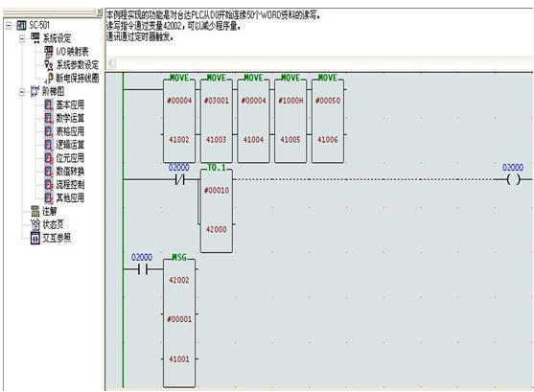Screen dimensions: 534x392
Task: Open 系统参数设定 settings icon
Action: coord(49,64)
